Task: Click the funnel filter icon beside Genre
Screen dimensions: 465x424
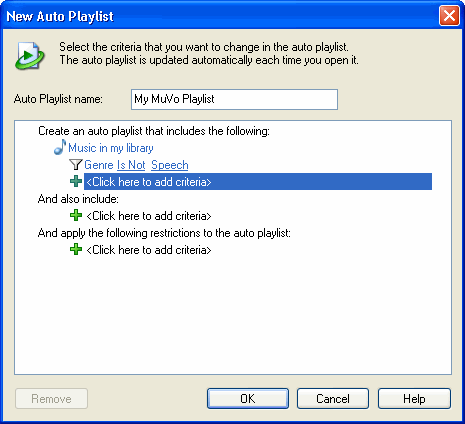Action: pyautogui.click(x=76, y=164)
